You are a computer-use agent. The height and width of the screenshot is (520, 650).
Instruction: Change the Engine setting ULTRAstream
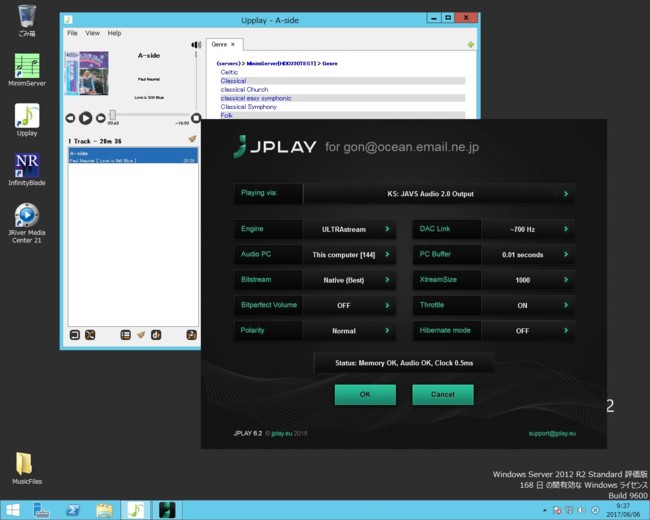[x=349, y=229]
